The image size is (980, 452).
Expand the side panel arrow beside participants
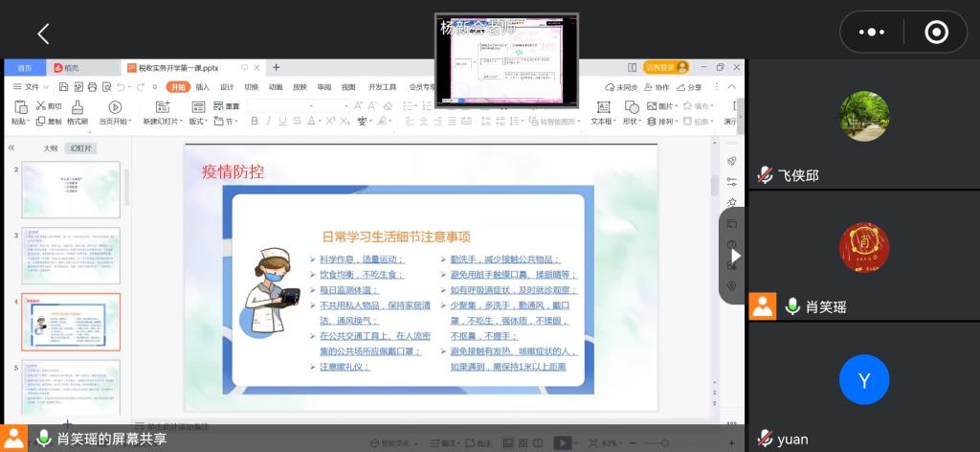click(735, 257)
